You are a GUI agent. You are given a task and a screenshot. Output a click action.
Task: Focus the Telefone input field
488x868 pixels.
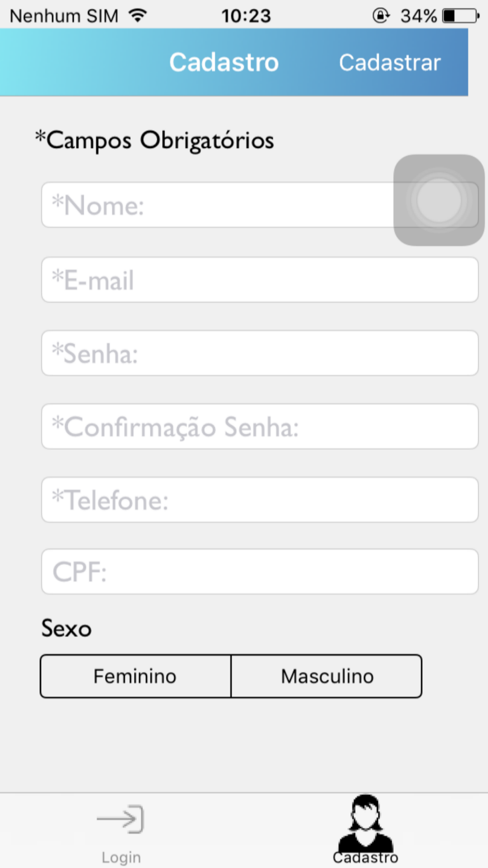tap(260, 500)
